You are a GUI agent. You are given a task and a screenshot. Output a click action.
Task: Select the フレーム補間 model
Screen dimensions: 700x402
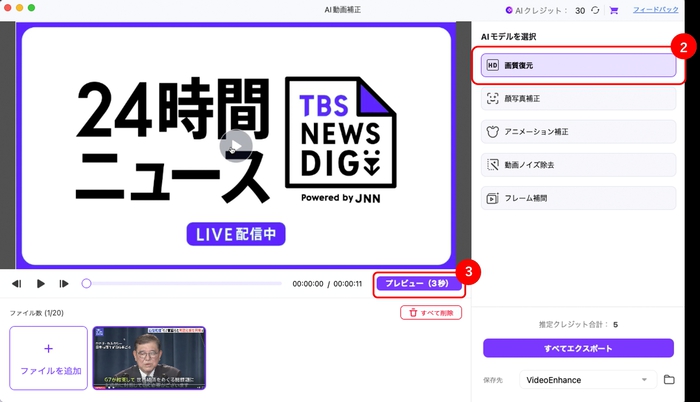pos(578,198)
